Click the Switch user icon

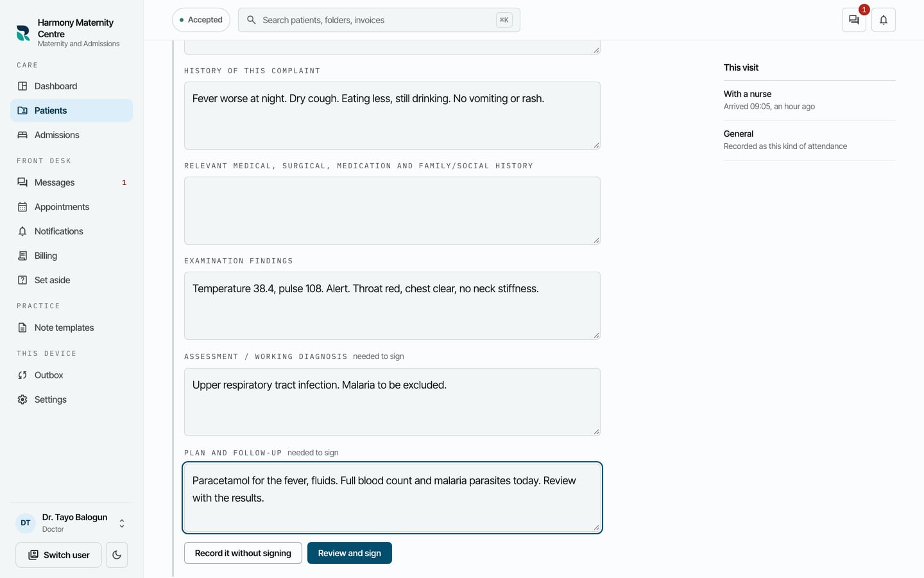tap(33, 555)
